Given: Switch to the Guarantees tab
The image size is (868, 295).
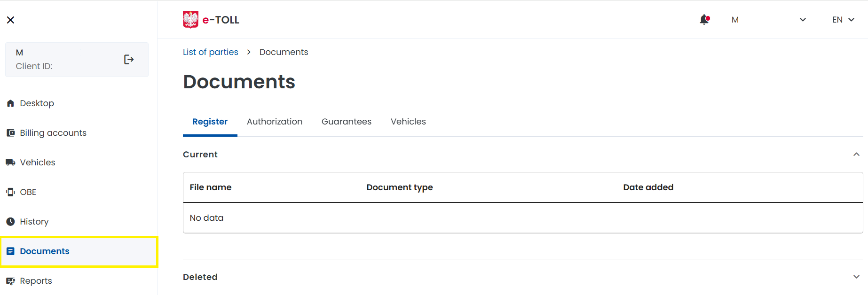Looking at the screenshot, I should 346,122.
